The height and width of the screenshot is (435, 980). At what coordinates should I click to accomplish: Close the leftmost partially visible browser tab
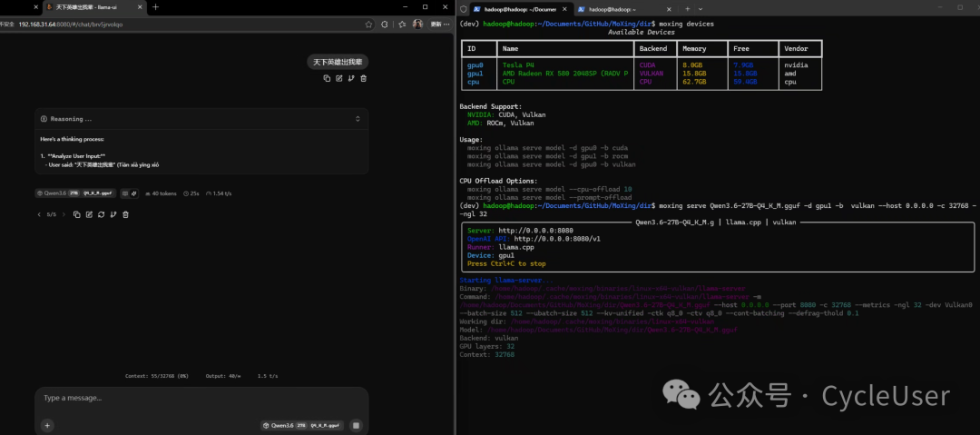pos(35,7)
